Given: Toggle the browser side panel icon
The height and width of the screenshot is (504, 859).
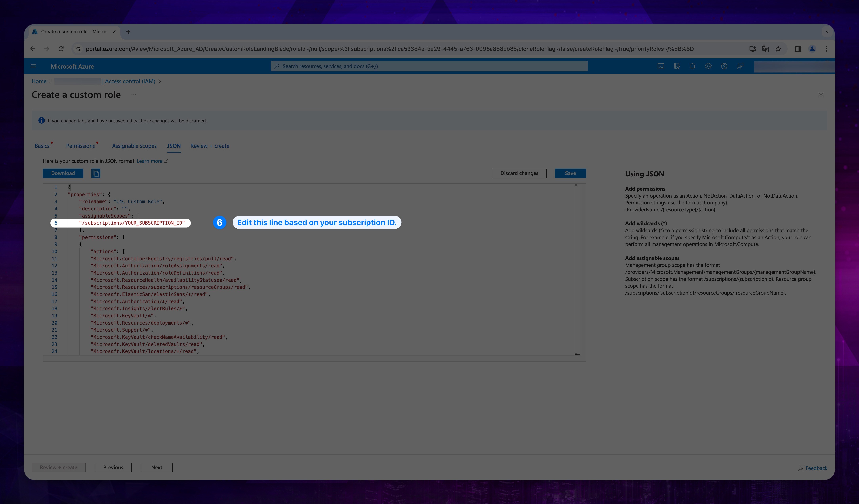Looking at the screenshot, I should pos(798,49).
